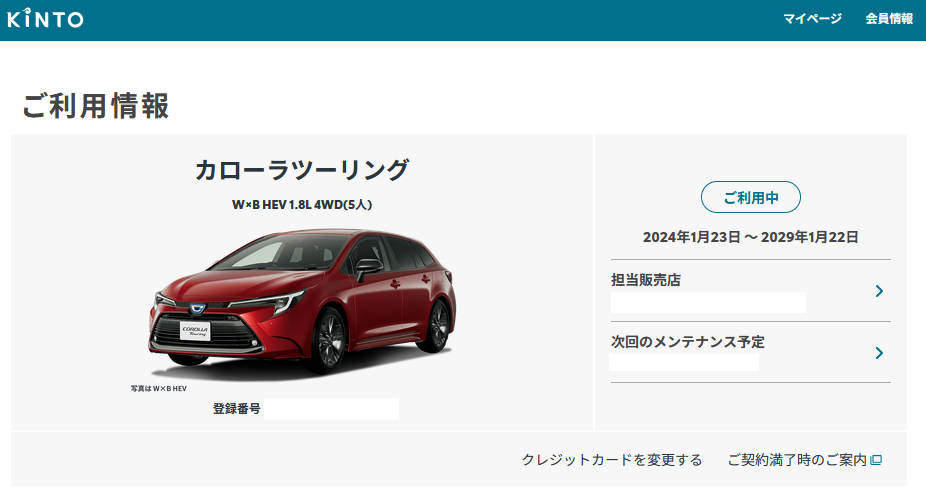Open 担当販売店 dealer details
Viewport: 926px width, 498px height.
[751, 291]
